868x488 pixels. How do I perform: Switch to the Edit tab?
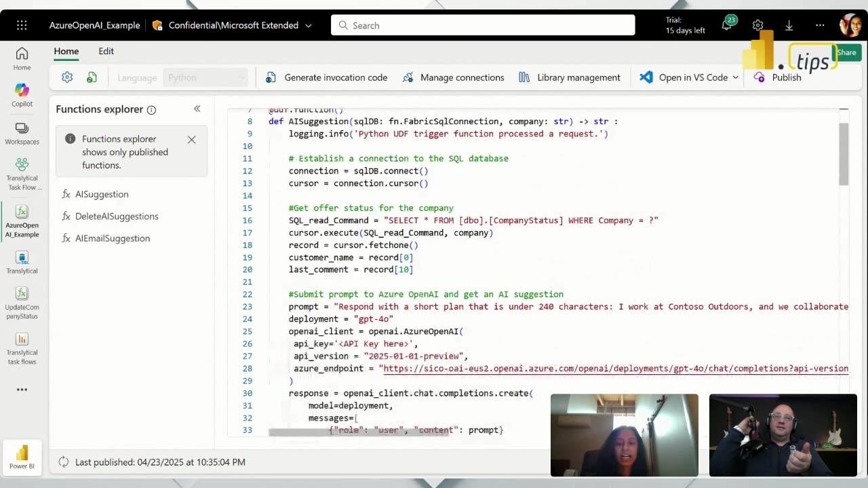(106, 51)
